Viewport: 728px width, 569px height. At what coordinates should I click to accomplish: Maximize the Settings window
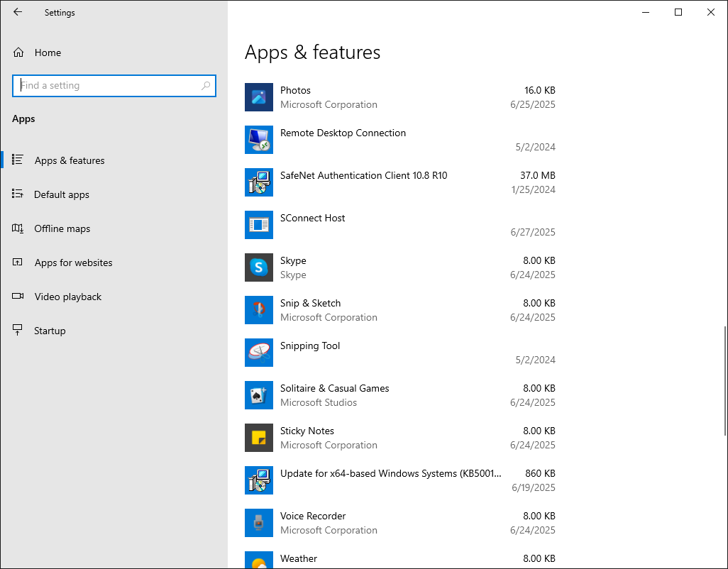(678, 12)
